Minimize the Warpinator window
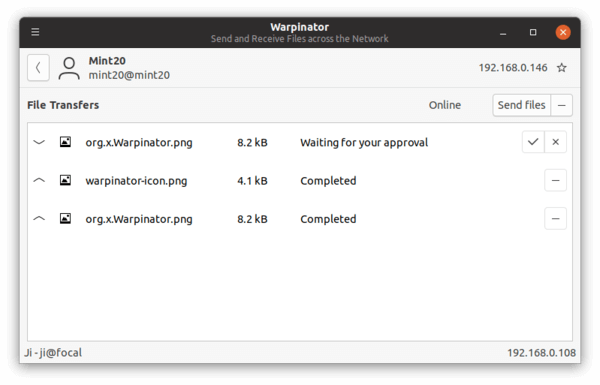Viewport: 600px width, 385px height. coord(503,33)
